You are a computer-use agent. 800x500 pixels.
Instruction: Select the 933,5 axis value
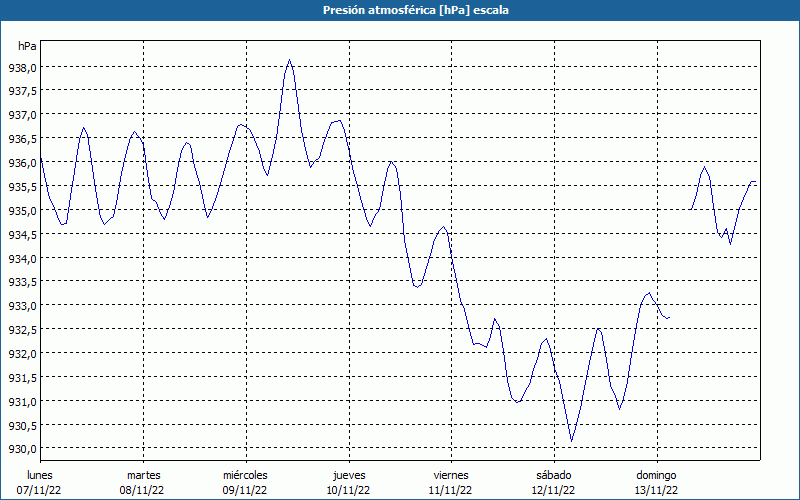(x=22, y=282)
